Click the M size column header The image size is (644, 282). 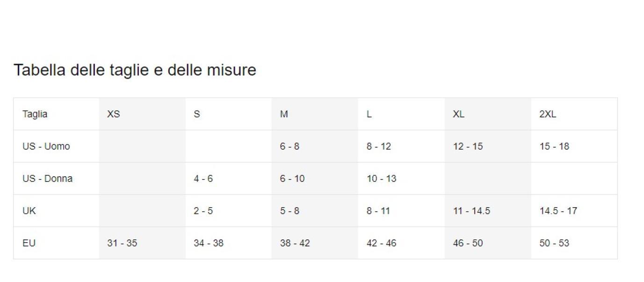click(x=315, y=114)
